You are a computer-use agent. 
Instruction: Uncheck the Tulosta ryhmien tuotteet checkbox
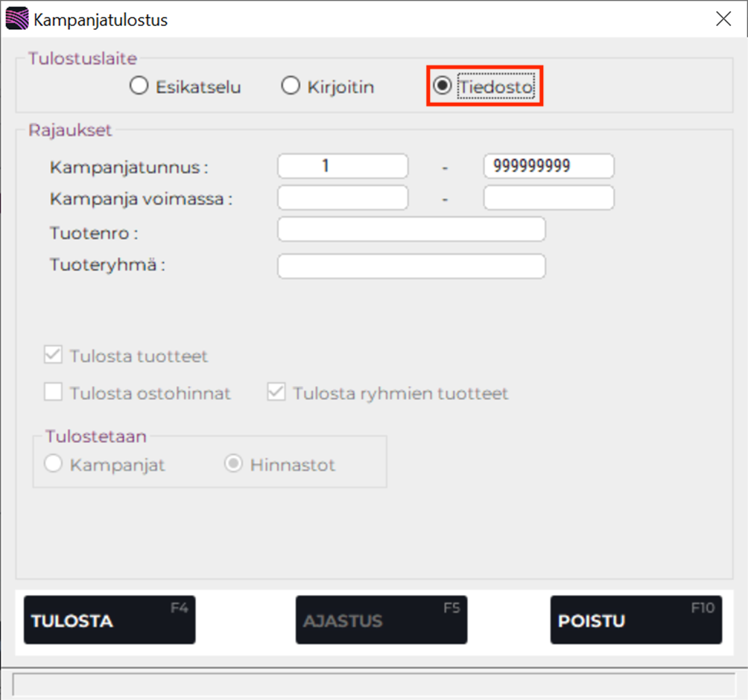point(276,393)
